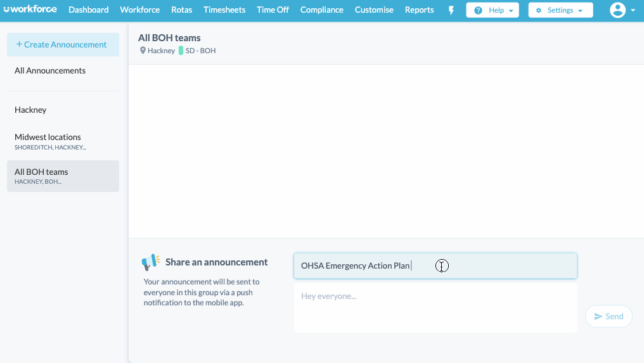Viewport: 644px width, 363px height.
Task: Click the Workforce logo in header
Action: 30,10
